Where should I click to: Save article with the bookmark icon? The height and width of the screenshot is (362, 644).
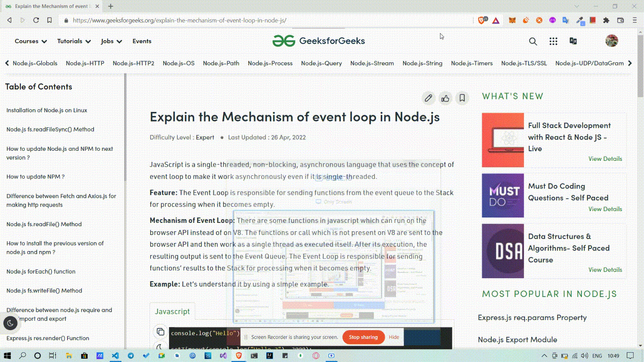[462, 98]
